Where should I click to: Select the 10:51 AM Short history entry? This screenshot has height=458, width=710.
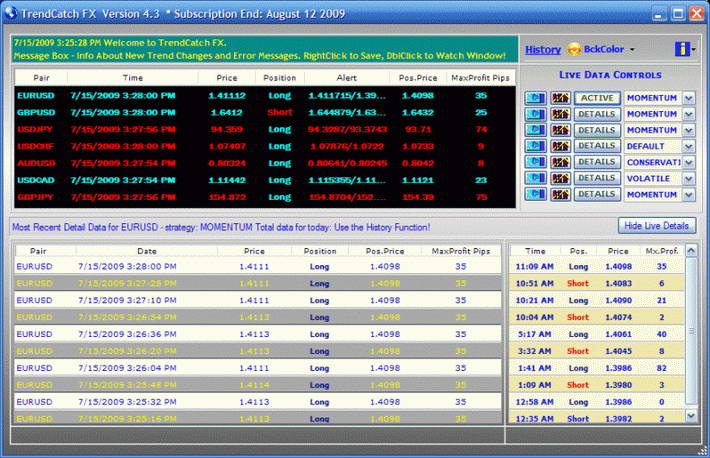pyautogui.click(x=596, y=284)
